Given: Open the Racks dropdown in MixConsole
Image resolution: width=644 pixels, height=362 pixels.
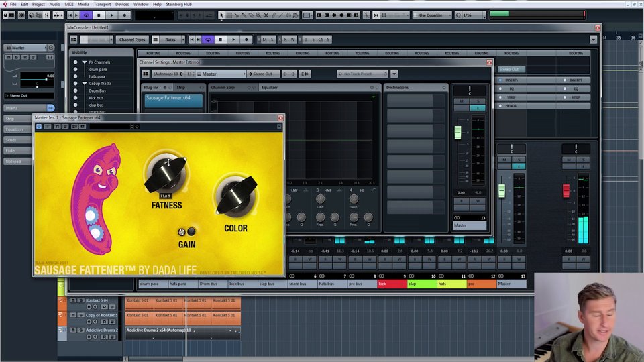Looking at the screenshot, I should tap(169, 40).
